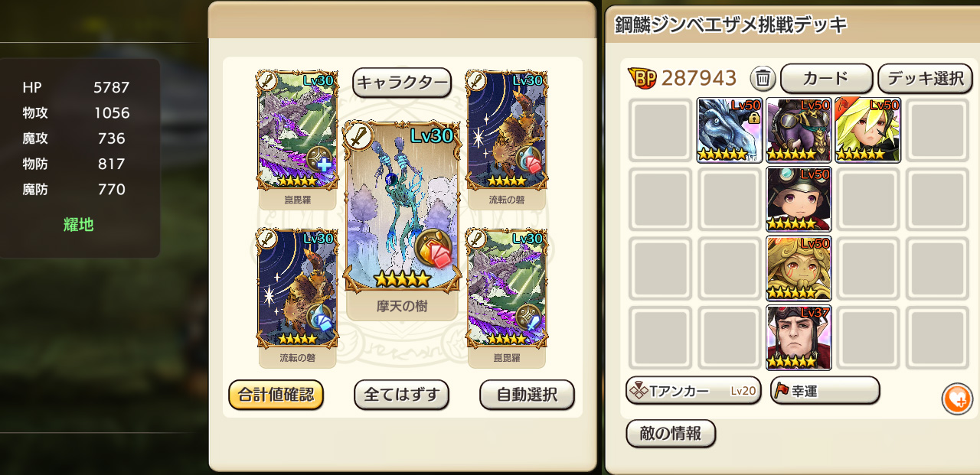Click the trash can delete deck icon
980x475 pixels.
tap(763, 78)
